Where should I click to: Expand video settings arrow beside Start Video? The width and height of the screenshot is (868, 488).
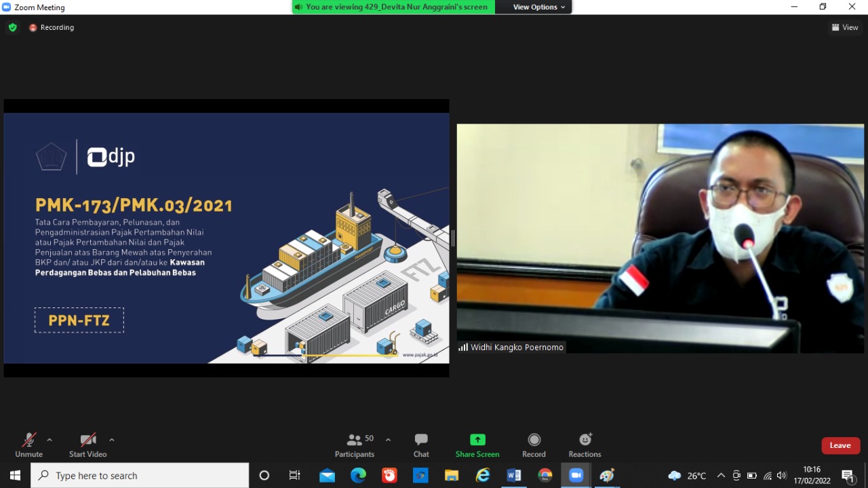pyautogui.click(x=112, y=440)
